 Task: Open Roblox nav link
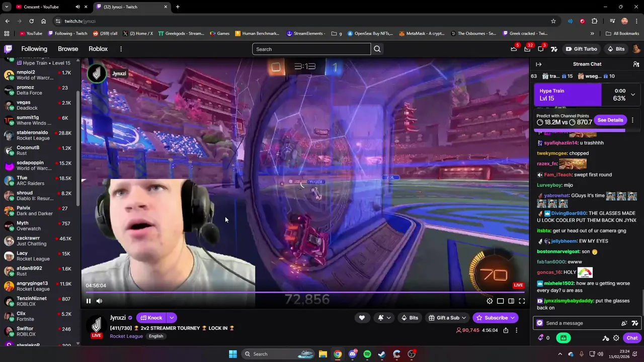click(x=98, y=49)
